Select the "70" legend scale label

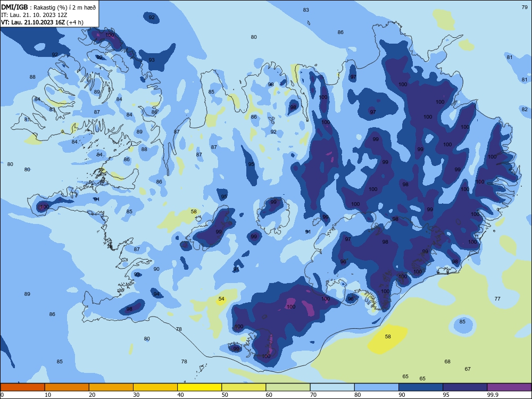click(x=313, y=395)
